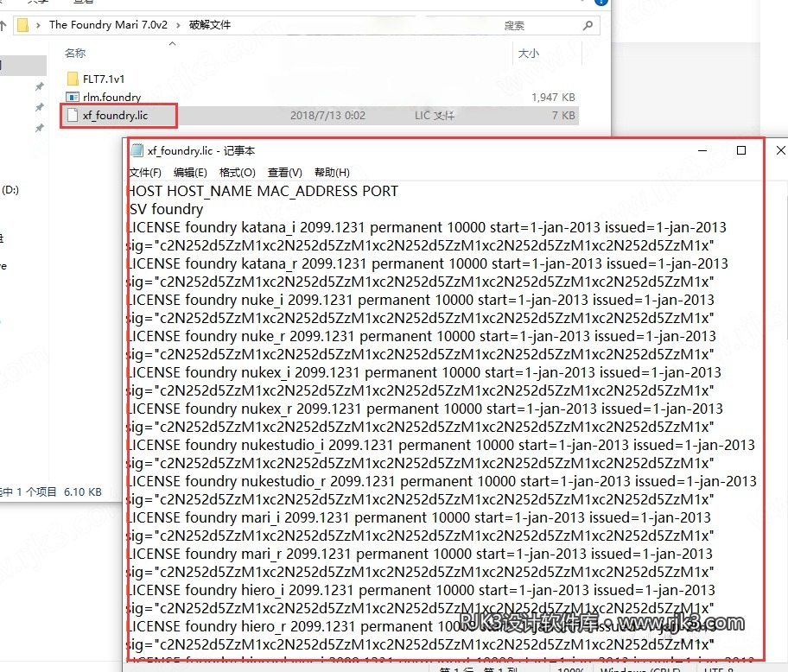Click the sig line below katana_i license
Screen dimensions: 788x672
pyautogui.click(x=422, y=245)
